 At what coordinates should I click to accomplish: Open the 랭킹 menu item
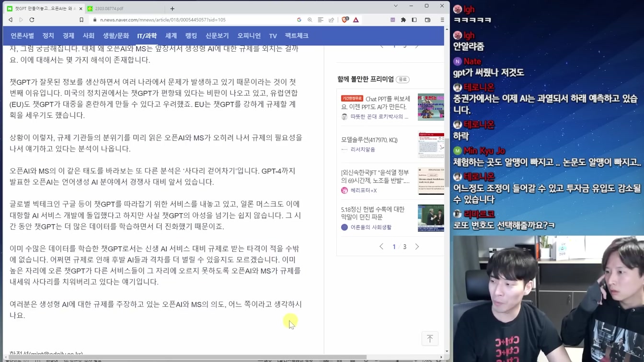(191, 36)
